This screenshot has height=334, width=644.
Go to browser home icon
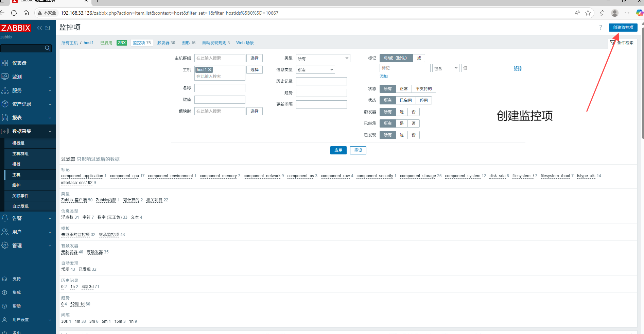(x=26, y=13)
